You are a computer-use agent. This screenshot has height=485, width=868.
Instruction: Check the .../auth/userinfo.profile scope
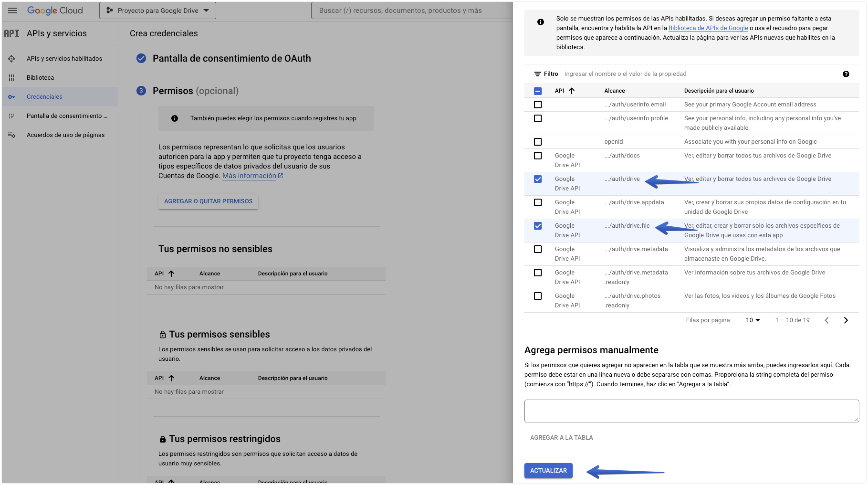click(538, 118)
